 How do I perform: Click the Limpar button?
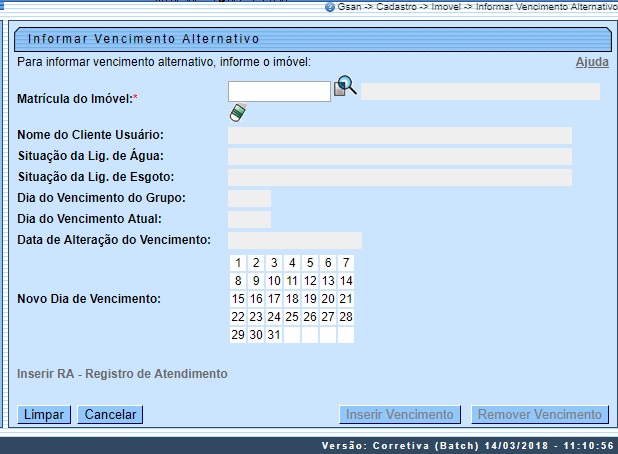coord(44,415)
